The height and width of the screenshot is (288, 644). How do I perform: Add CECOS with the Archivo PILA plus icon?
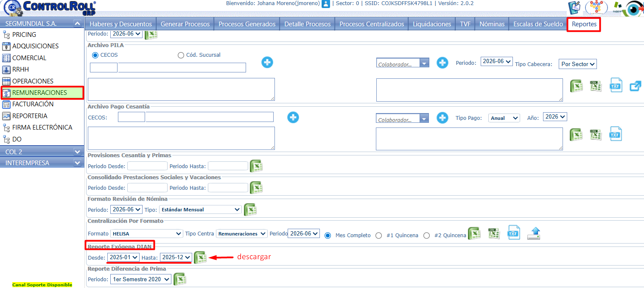(x=267, y=62)
